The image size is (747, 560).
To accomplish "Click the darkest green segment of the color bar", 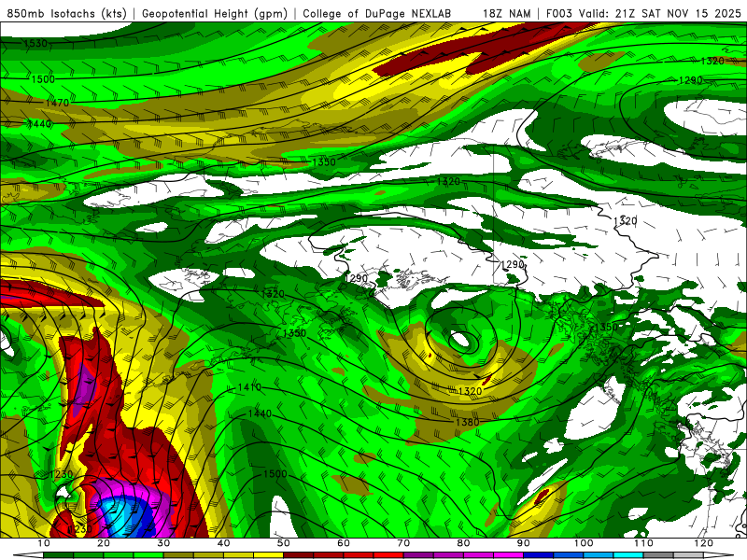I will [x=58, y=555].
